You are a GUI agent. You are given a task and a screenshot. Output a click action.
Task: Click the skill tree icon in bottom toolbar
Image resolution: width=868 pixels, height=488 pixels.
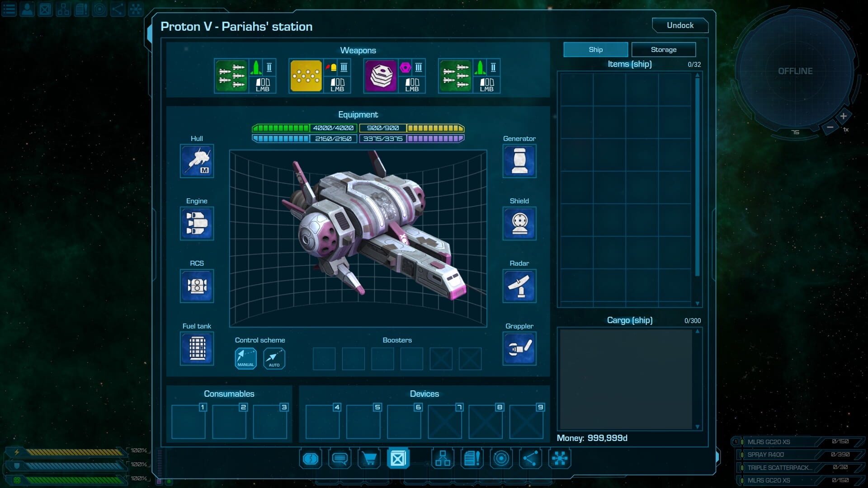pyautogui.click(x=443, y=459)
